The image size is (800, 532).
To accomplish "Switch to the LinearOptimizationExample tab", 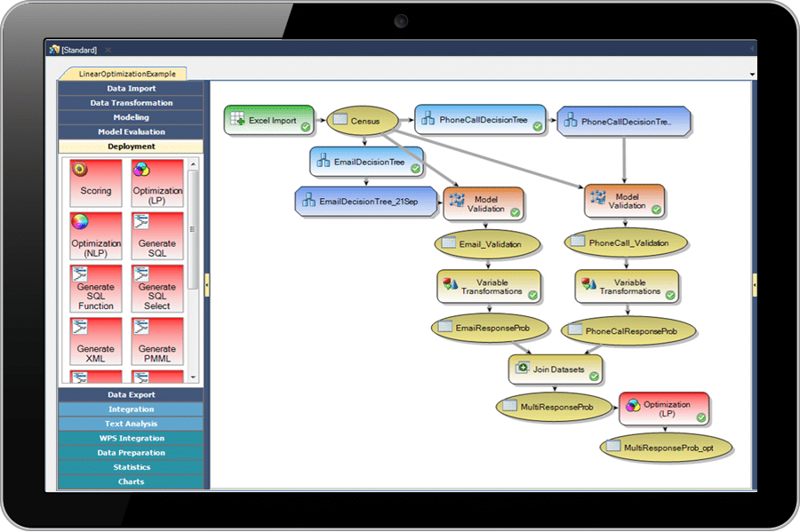I will coord(123,74).
